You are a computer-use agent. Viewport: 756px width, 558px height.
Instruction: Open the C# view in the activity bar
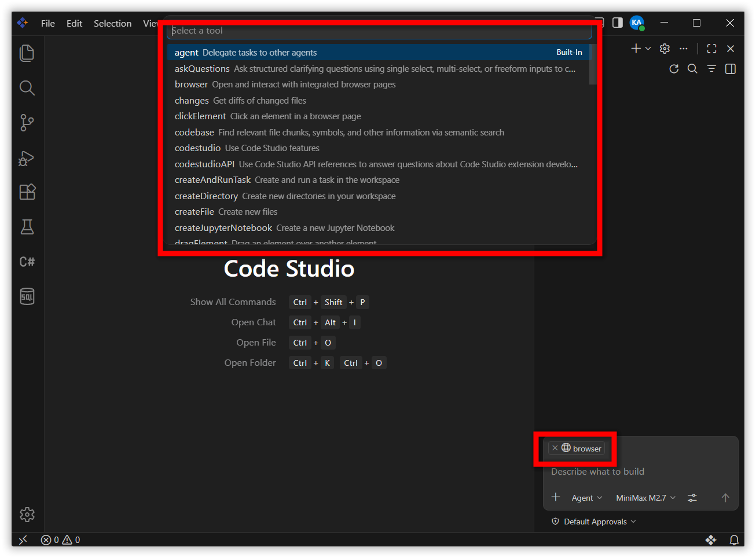(x=27, y=262)
